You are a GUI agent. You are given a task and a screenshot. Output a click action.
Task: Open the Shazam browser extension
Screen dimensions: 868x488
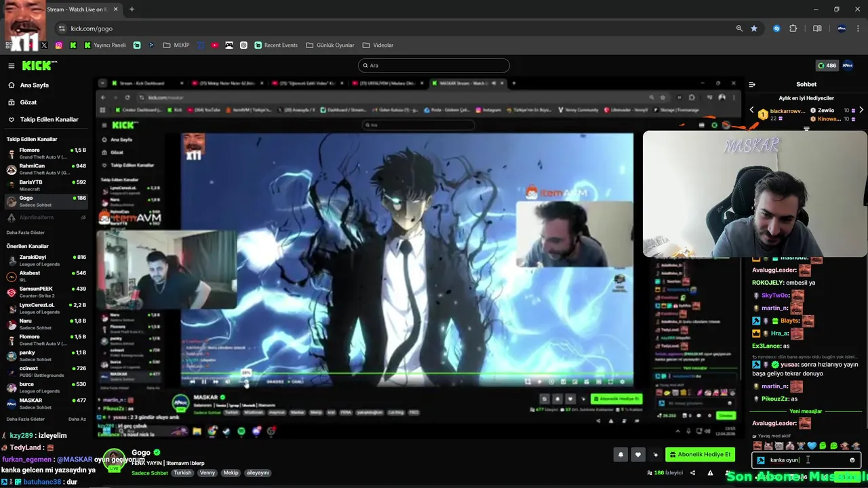pyautogui.click(x=777, y=28)
